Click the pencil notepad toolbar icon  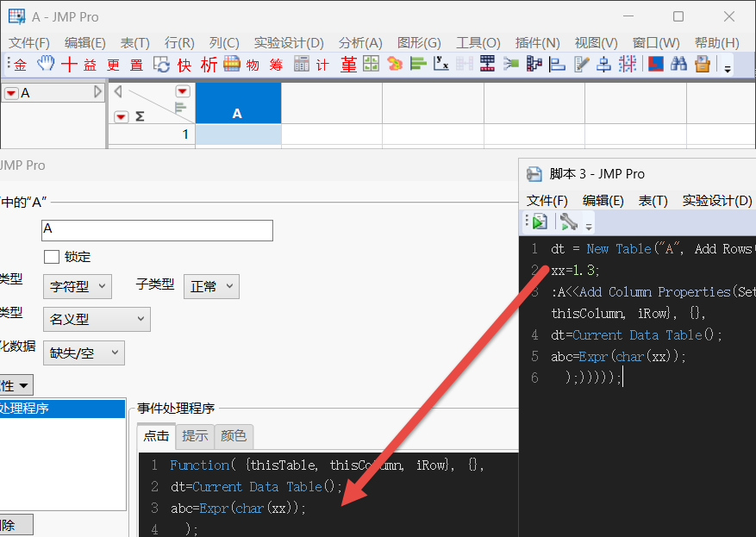(x=582, y=64)
